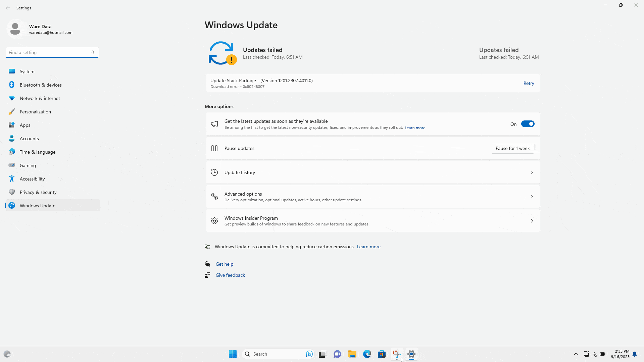Select Gaming in the sidebar
This screenshot has width=644, height=362.
pyautogui.click(x=53, y=165)
